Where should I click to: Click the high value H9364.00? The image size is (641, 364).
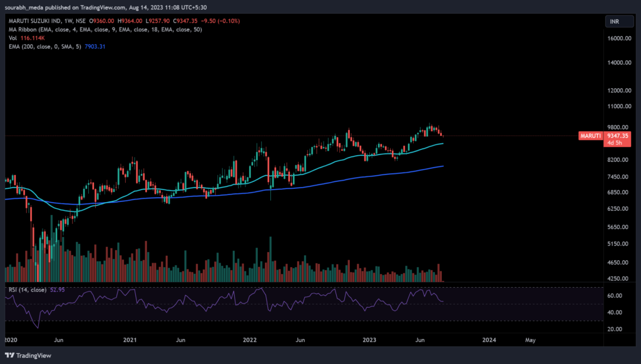pos(130,21)
